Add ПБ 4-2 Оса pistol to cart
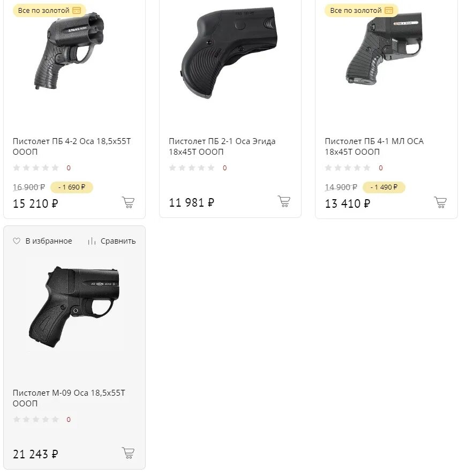 point(128,202)
